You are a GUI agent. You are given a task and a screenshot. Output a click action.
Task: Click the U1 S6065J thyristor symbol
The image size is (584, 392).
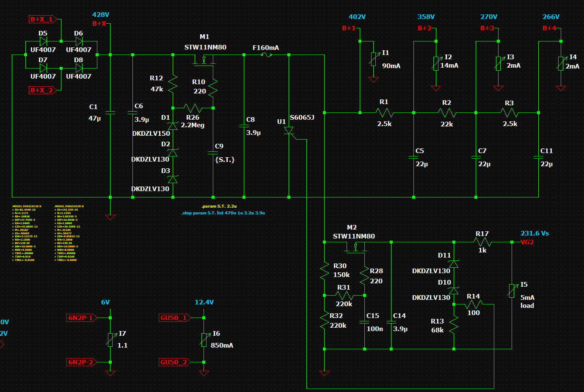pyautogui.click(x=289, y=132)
